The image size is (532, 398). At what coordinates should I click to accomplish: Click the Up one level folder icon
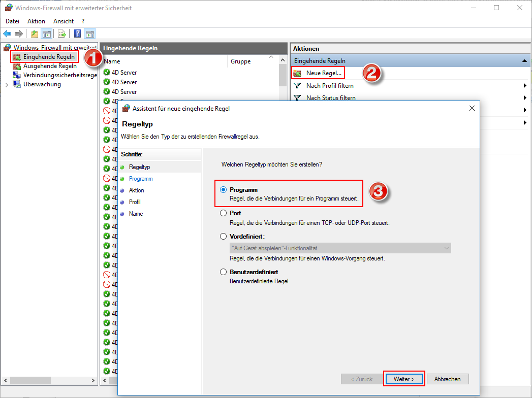pyautogui.click(x=35, y=34)
